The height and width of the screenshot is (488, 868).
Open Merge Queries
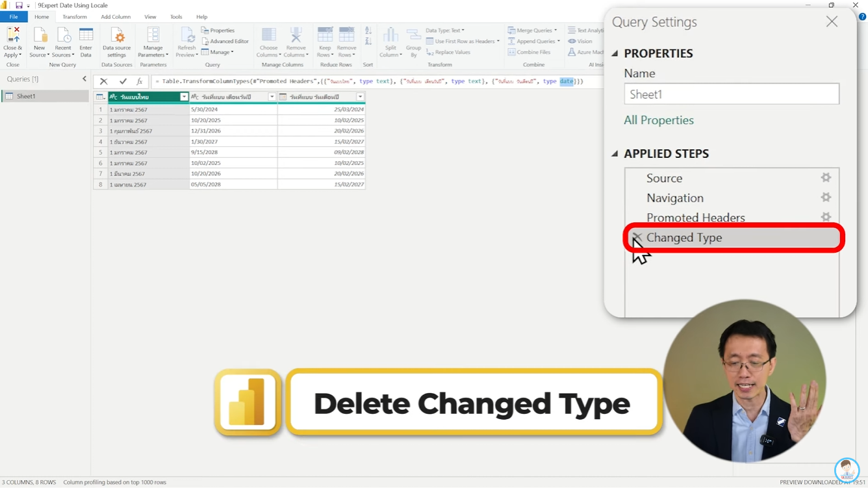pos(533,30)
